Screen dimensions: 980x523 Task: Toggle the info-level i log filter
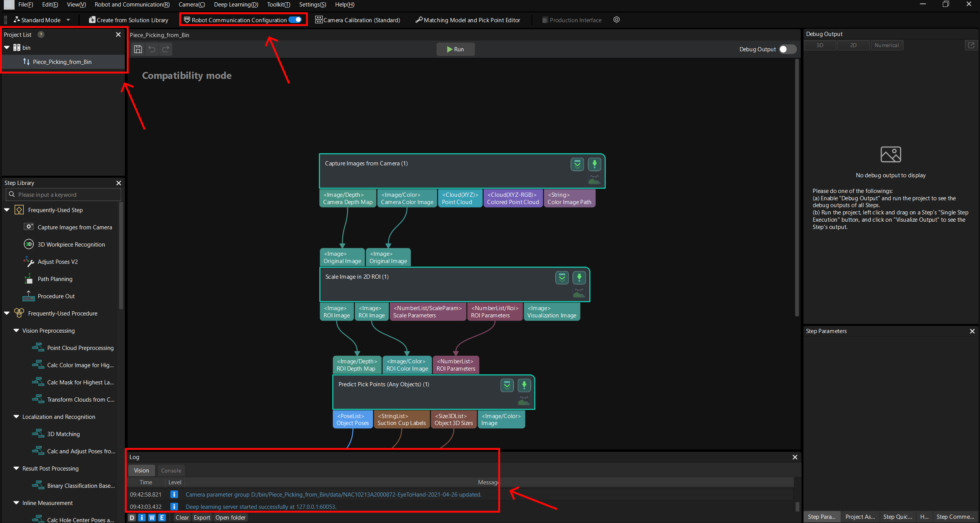pos(142,518)
